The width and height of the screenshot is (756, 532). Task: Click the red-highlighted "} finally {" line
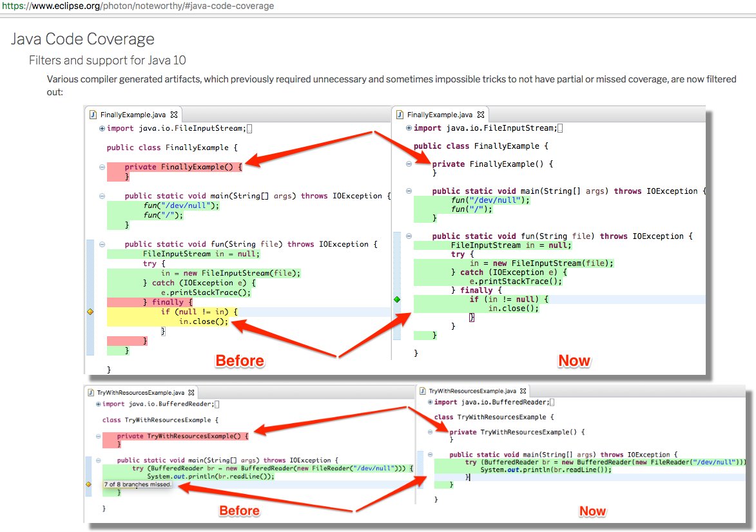click(168, 302)
